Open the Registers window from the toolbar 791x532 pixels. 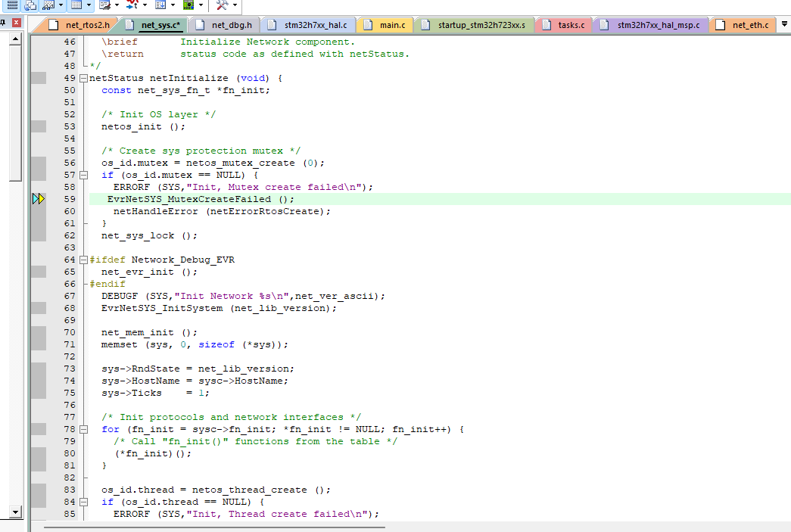12,5
